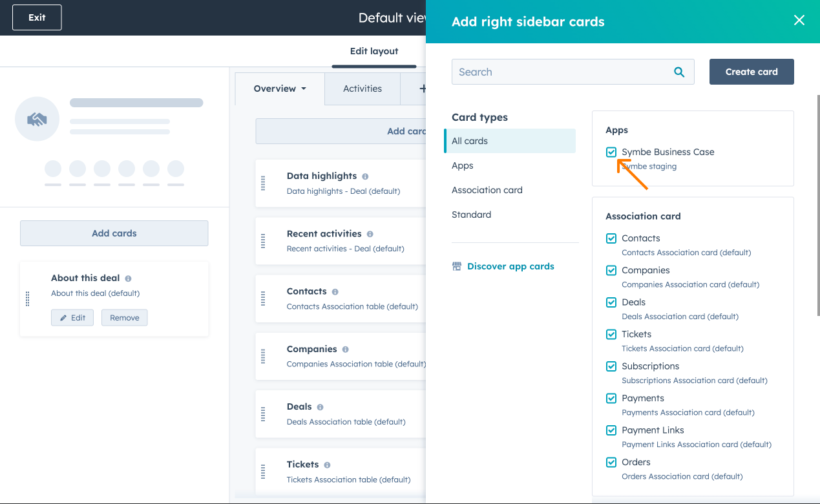Click info icon beside Companies card
The width and height of the screenshot is (820, 504).
(x=345, y=350)
